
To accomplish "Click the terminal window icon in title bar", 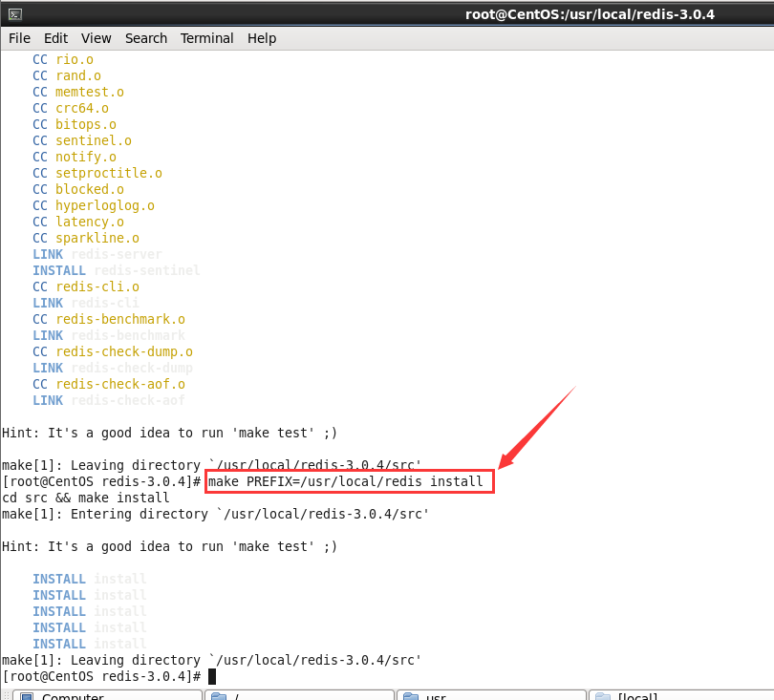I will tap(15, 14).
